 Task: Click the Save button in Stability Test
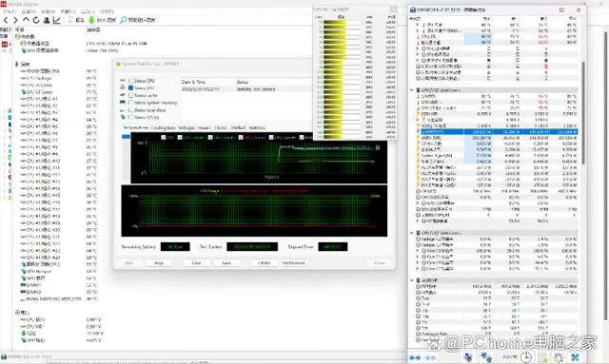(226, 263)
